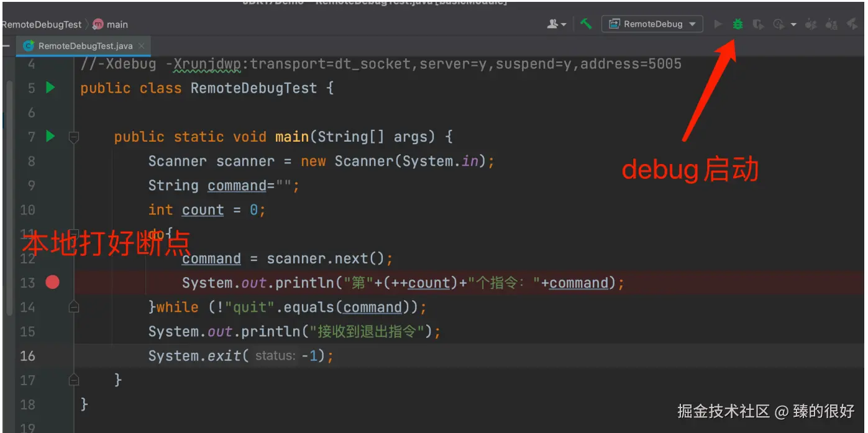Image resolution: width=868 pixels, height=433 pixels.
Task: Open the RemoteDebug run configuration dropdown
Action: [652, 24]
